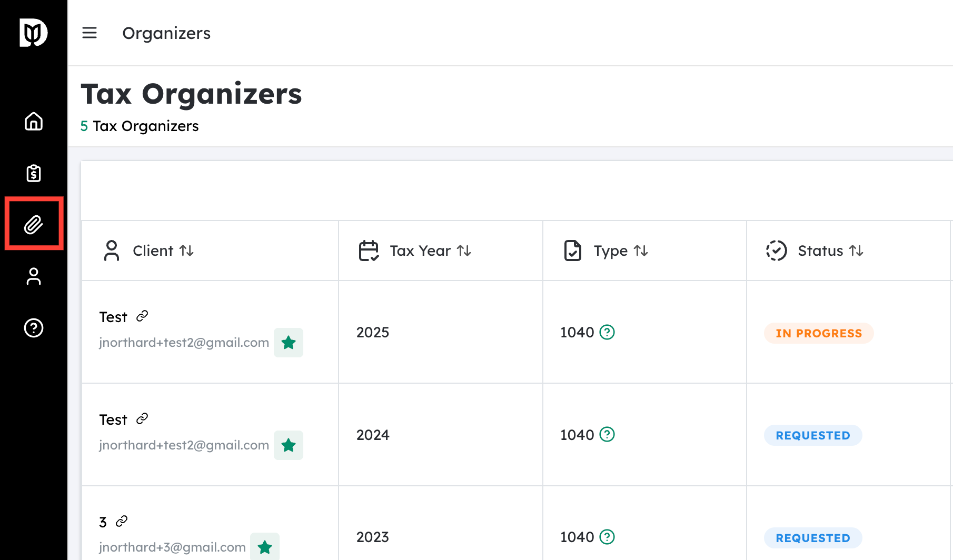This screenshot has height=560, width=953.
Task: Open the billing clipboard sidebar icon
Action: pos(34,173)
